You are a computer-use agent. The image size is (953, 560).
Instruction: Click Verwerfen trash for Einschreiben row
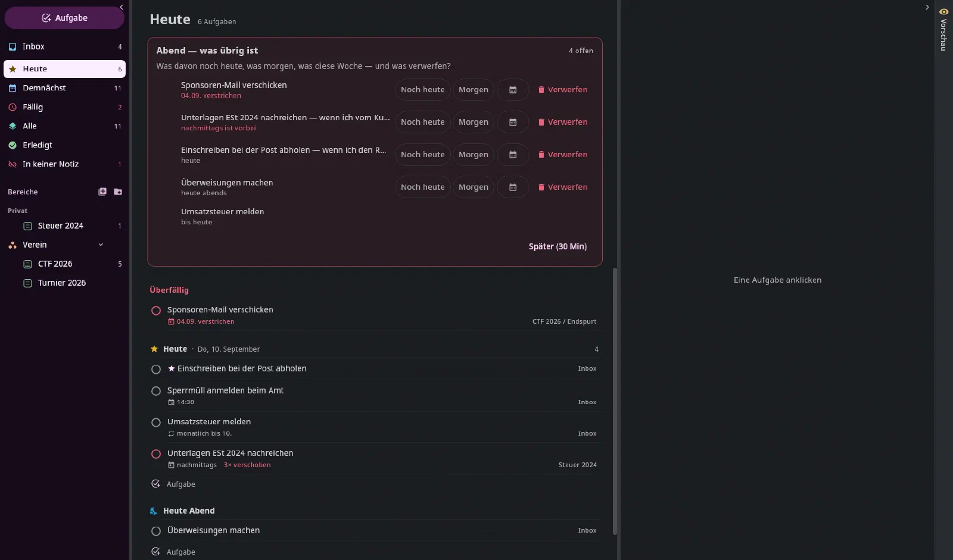click(x=563, y=155)
